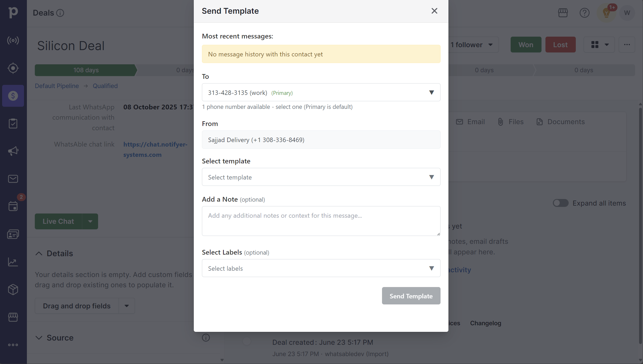
Task: Open the Live Chat arrow dropdown
Action: [x=90, y=221]
